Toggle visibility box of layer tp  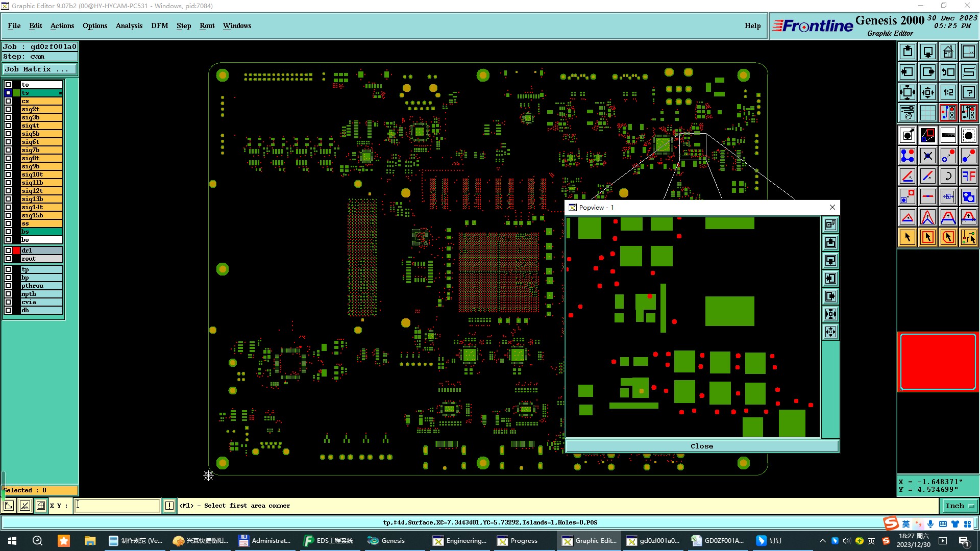coord(8,269)
